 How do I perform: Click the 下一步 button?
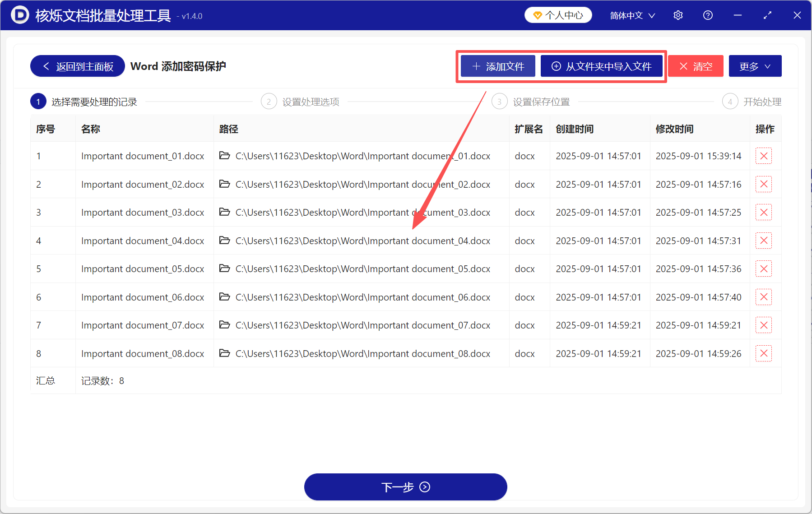click(405, 487)
